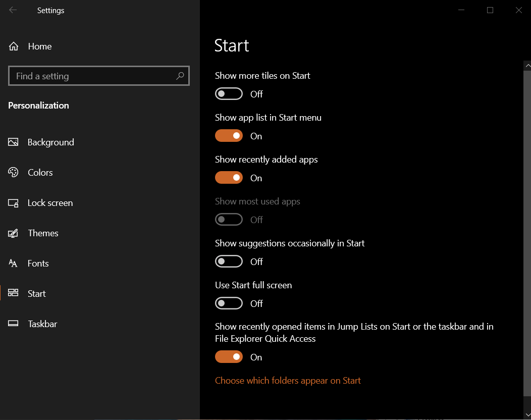531x420 pixels.
Task: Enable Show more tiles on Start
Action: (x=229, y=94)
